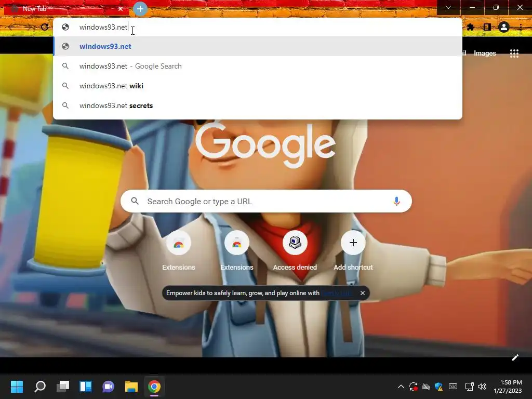Start voice search with microphone icon

[x=396, y=201]
